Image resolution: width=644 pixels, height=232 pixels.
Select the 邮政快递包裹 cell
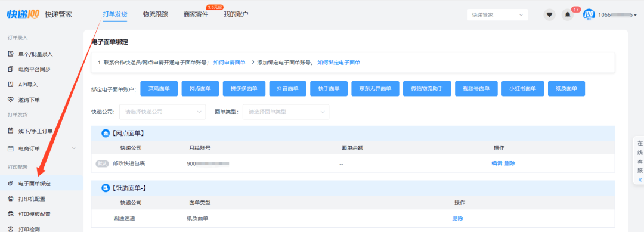tap(129, 163)
